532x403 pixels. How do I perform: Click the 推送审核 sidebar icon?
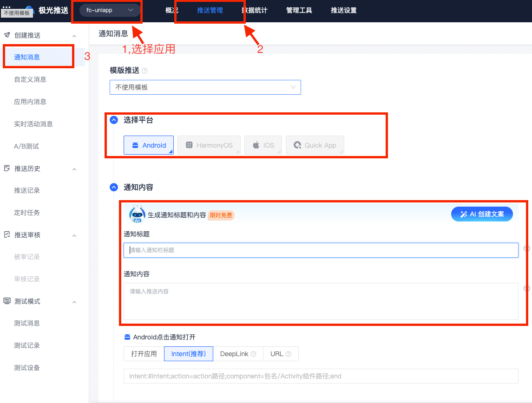click(7, 235)
